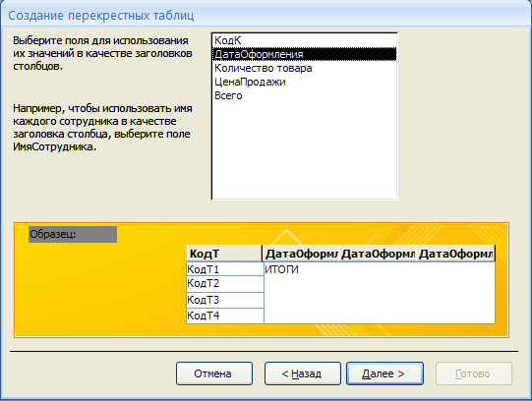This screenshot has width=532, height=401.
Task: Select the Всего field in the list
Action: (x=304, y=95)
